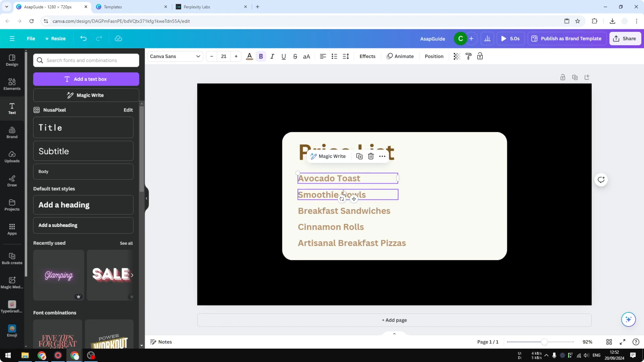644x362 pixels.
Task: Open text color picker
Action: [249, 56]
